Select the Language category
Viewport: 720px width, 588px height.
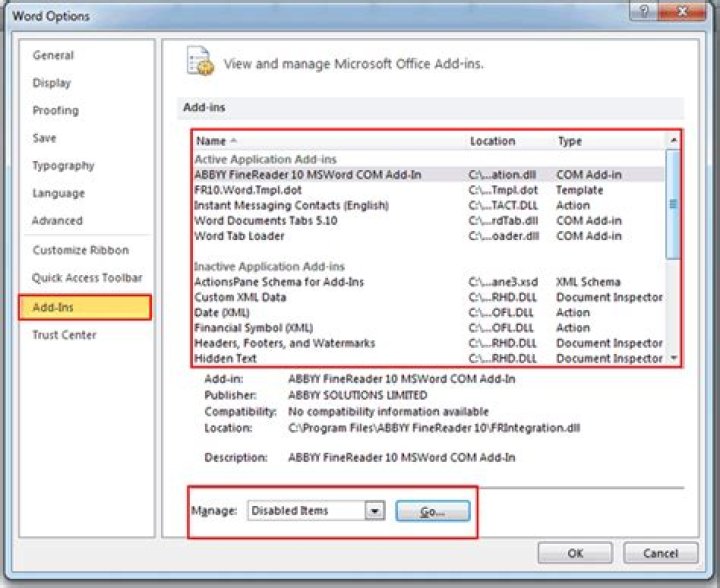[58, 193]
